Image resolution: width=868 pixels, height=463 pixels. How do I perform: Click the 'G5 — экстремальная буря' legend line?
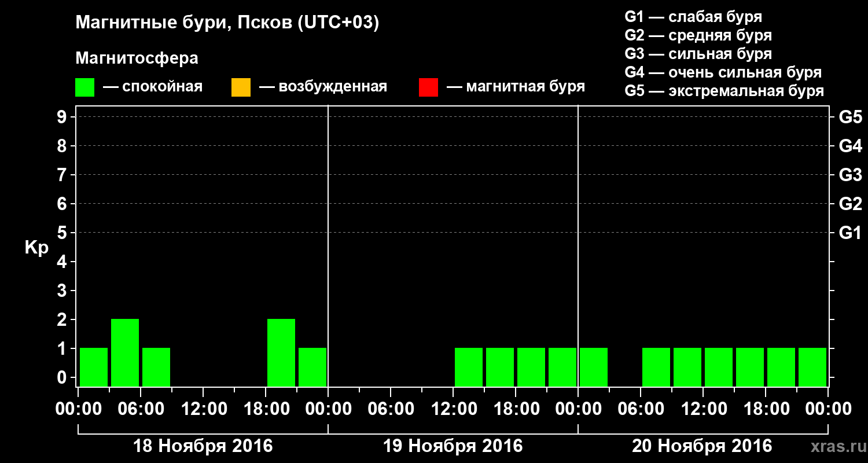[724, 91]
